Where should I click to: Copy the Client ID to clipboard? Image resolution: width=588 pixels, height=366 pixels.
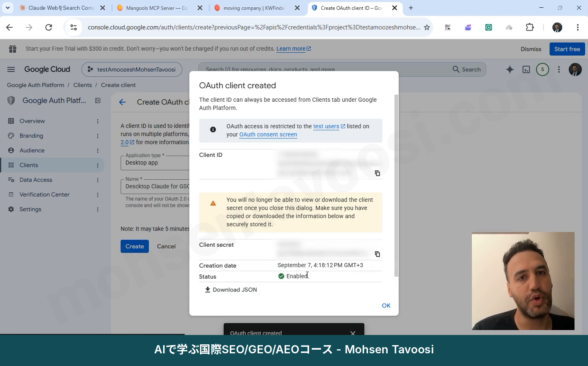377,173
